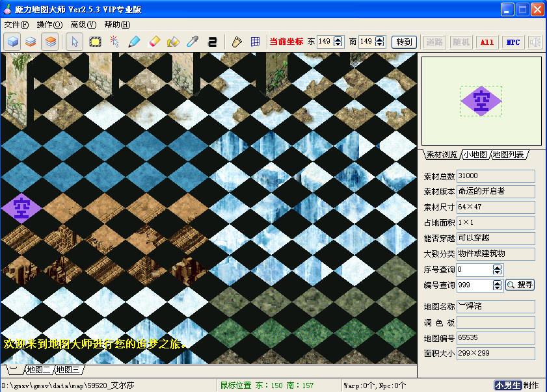The width and height of the screenshot is (547, 392).
Task: Click the 转到 go-to button
Action: tap(404, 42)
